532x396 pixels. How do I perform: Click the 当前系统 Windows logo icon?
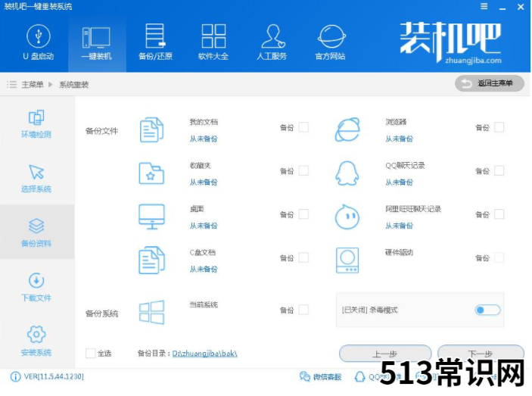[x=151, y=312]
